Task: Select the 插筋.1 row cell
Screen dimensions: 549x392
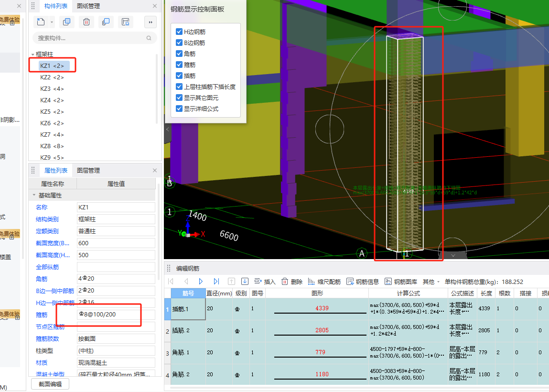Action: click(188, 309)
